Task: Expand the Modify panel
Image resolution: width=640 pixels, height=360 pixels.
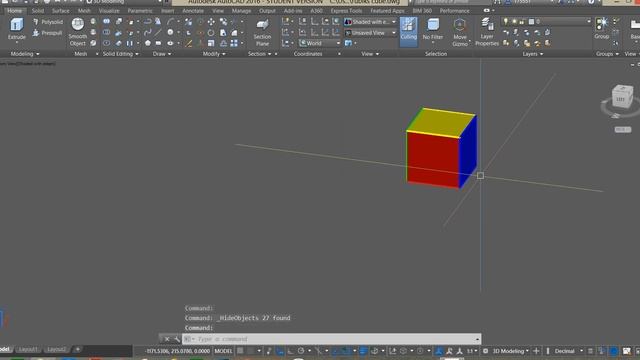Action: pyautogui.click(x=214, y=54)
